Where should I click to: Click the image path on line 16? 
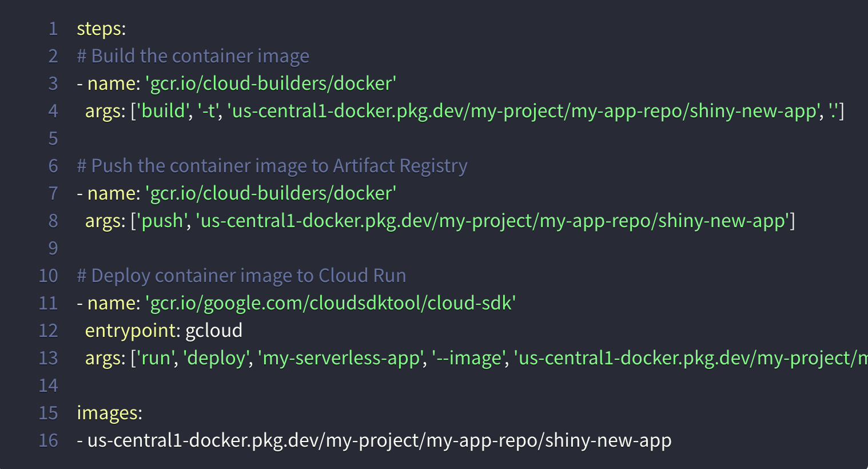tap(379, 440)
